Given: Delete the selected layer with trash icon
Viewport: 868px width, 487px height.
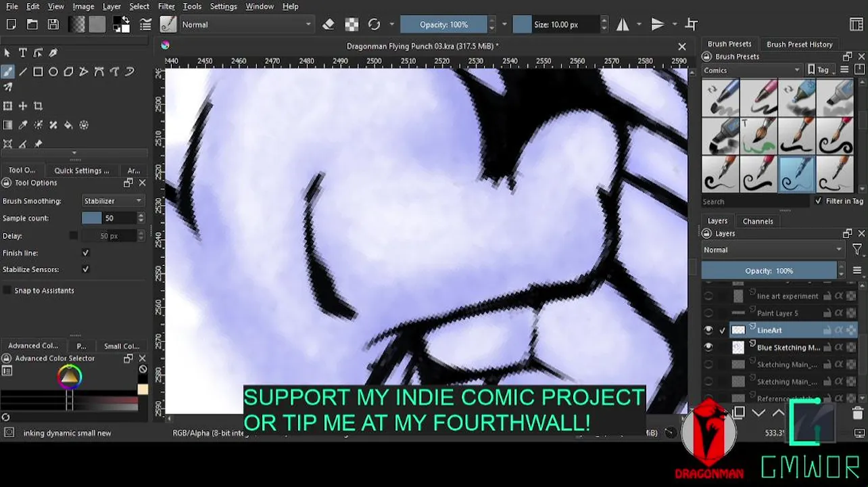Looking at the screenshot, I should 857,413.
